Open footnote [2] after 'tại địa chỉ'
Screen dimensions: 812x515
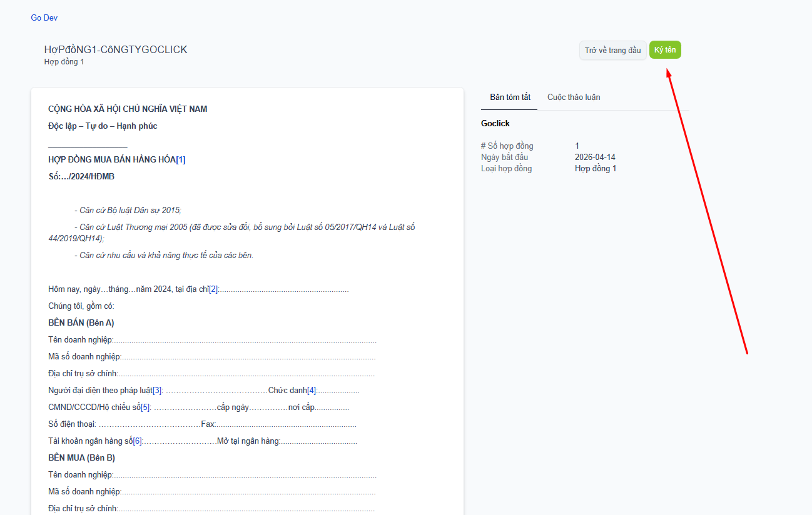click(213, 289)
